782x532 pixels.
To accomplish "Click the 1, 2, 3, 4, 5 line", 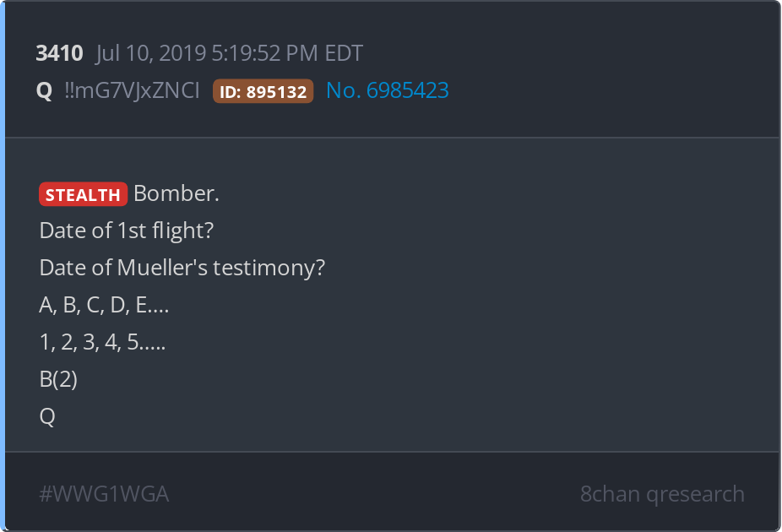I will (x=102, y=342).
